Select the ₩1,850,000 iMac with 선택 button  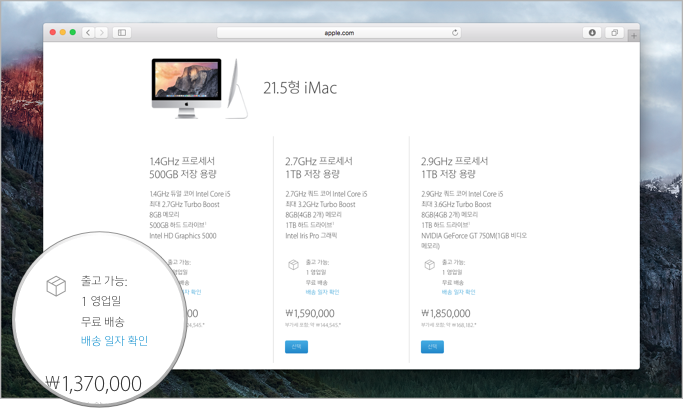click(432, 347)
